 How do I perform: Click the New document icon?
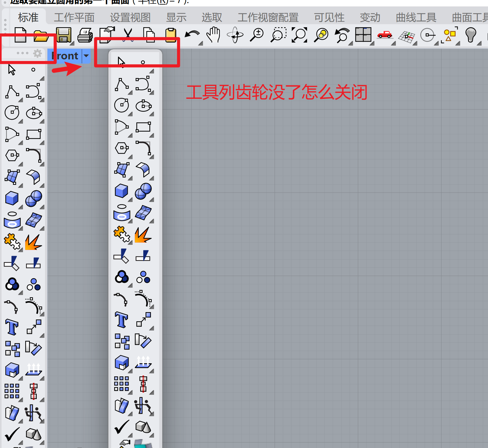click(x=20, y=35)
